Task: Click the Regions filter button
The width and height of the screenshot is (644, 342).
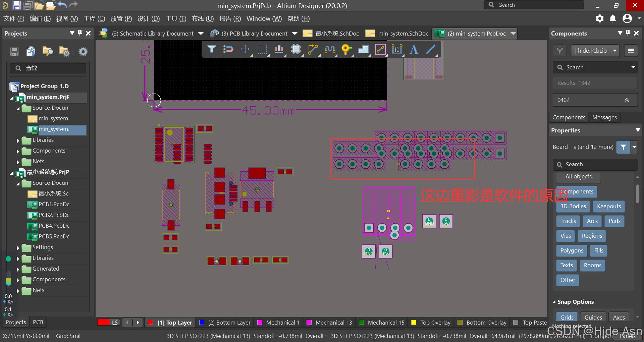Action: [592, 236]
